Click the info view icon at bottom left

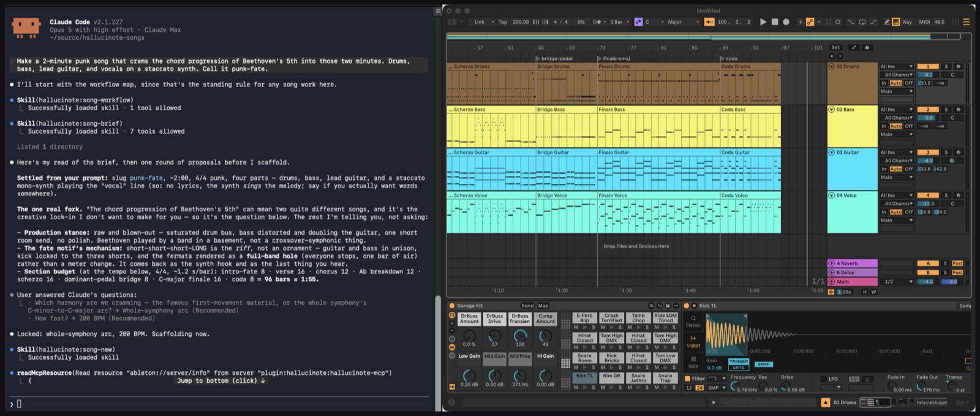tap(451, 403)
